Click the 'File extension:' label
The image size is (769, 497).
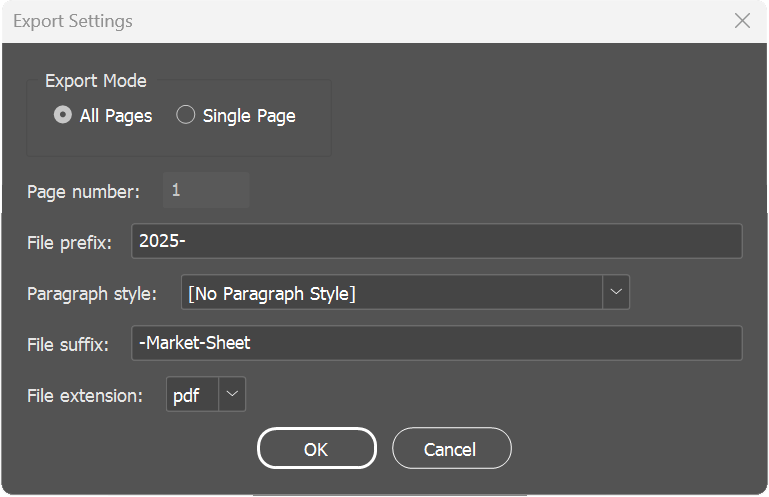pyautogui.click(x=85, y=396)
